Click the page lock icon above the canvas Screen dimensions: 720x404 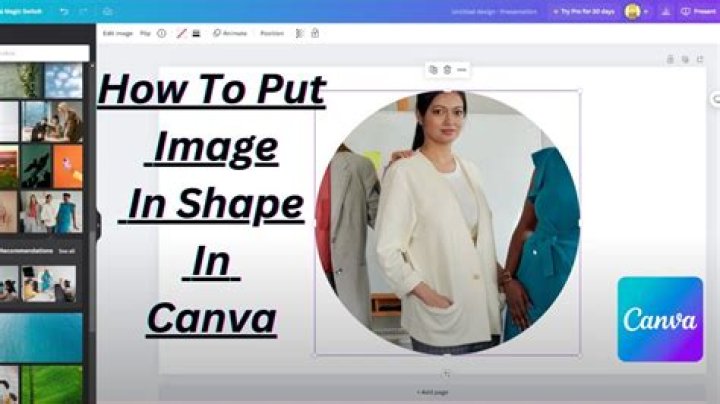click(670, 60)
